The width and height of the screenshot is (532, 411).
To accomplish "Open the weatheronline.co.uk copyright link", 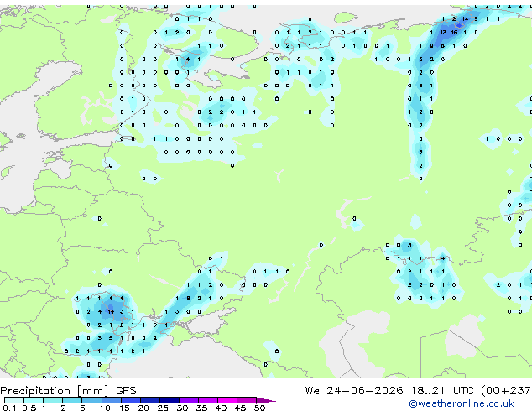I will [x=461, y=403].
